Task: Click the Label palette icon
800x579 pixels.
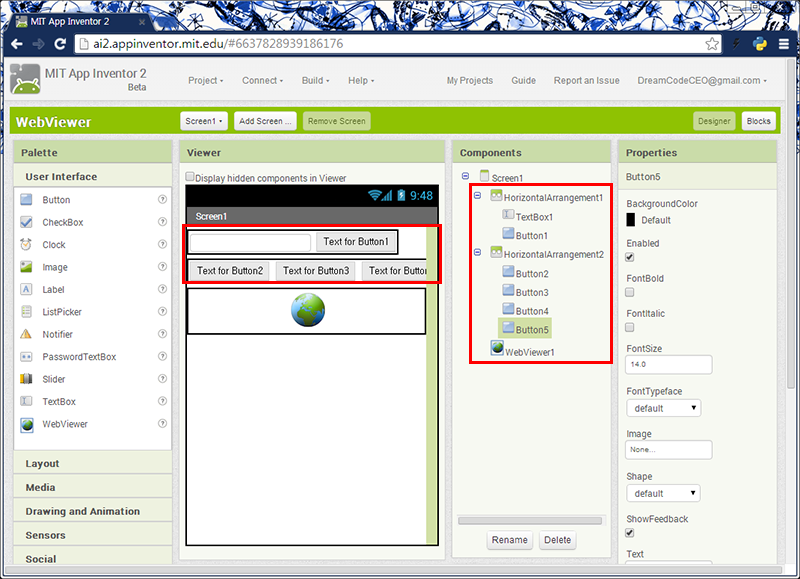Action: point(26,289)
